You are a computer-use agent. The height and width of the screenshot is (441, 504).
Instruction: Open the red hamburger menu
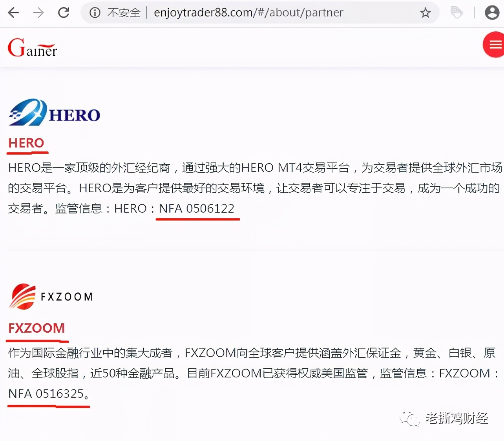[494, 45]
